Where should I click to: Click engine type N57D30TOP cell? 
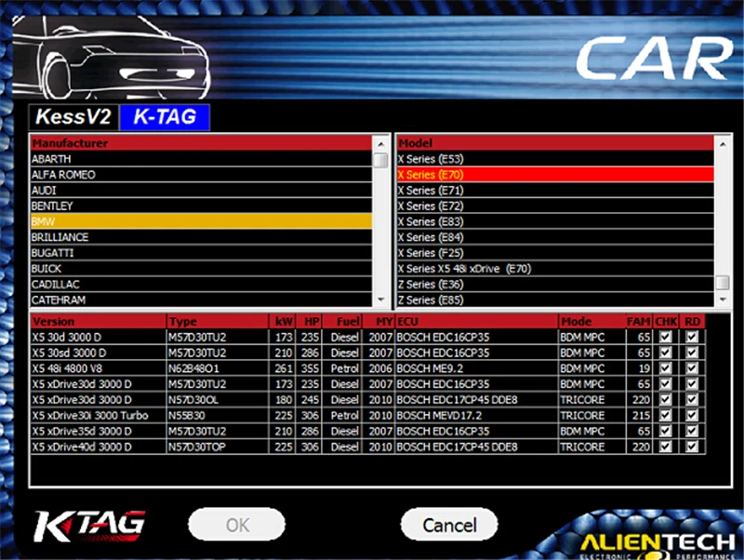coord(218,447)
